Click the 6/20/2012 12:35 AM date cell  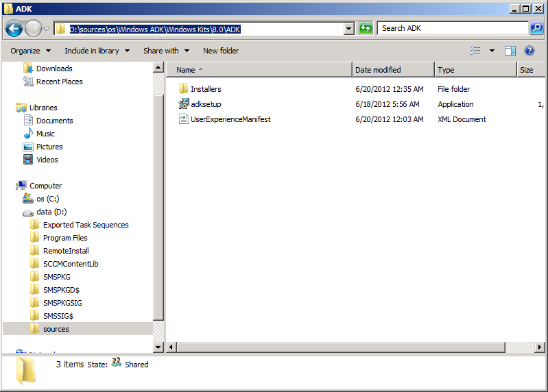390,89
